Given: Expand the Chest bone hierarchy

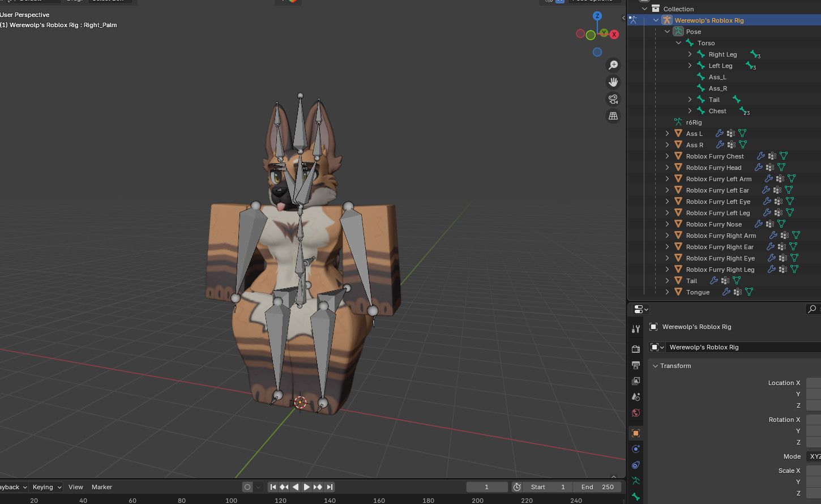Looking at the screenshot, I should coord(690,111).
